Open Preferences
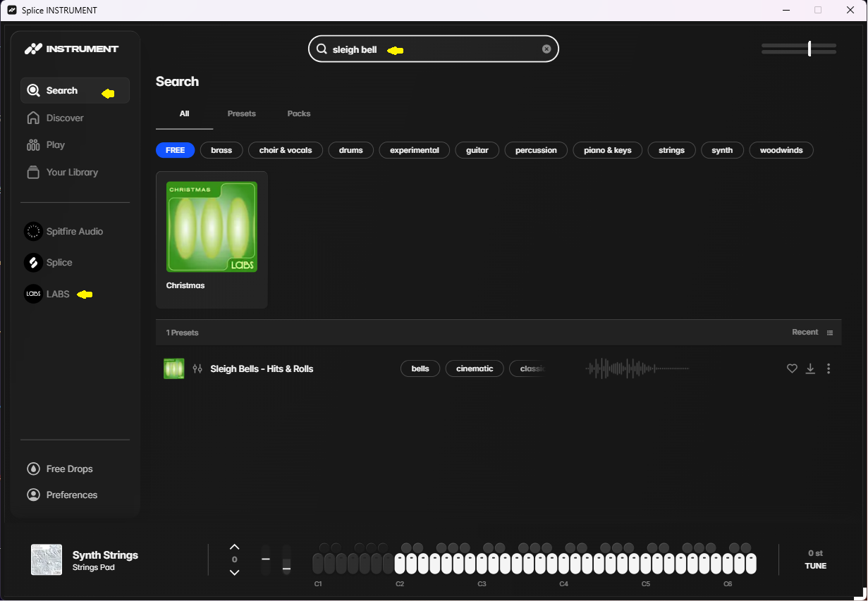Image resolution: width=868 pixels, height=601 pixels. (62, 495)
